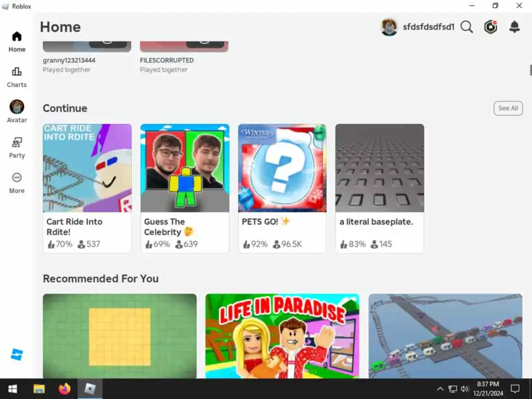Click the a literal baseplate. title text
The height and width of the screenshot is (399, 532).
tap(376, 222)
